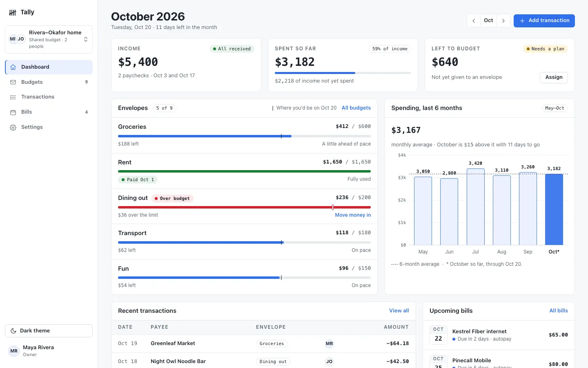
Task: Click the Dining out red progress bar
Action: click(244, 207)
